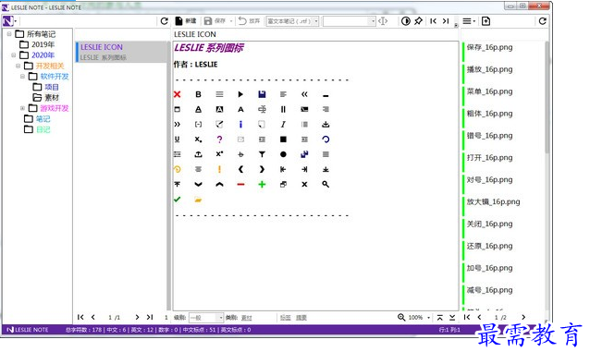Select the 项目 folder

point(52,87)
